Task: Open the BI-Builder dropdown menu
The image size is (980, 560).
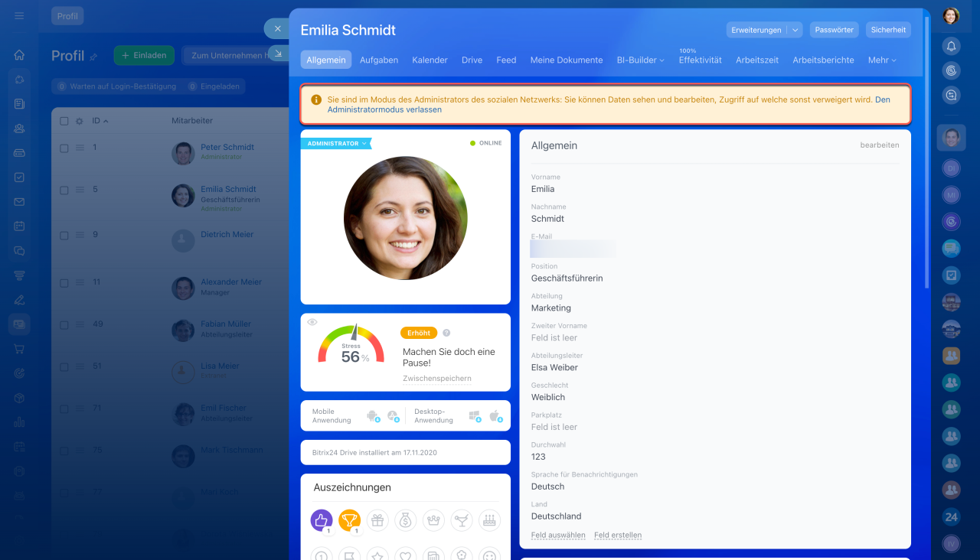Action: coord(640,60)
